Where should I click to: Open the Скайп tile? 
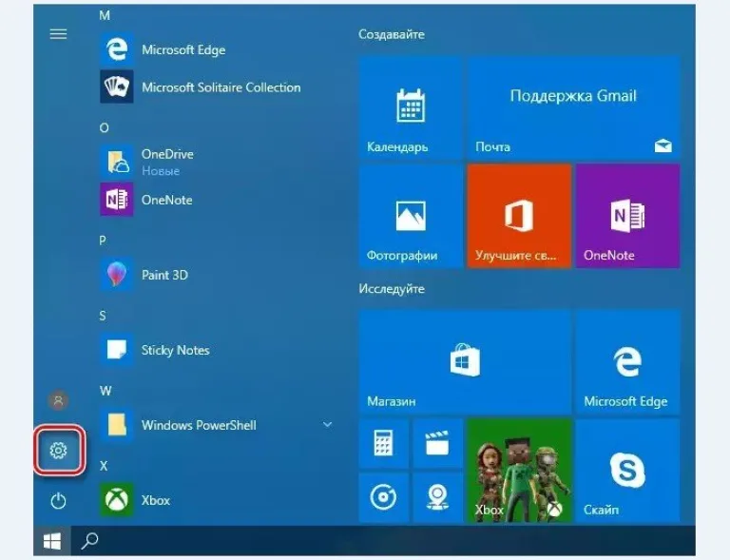627,471
